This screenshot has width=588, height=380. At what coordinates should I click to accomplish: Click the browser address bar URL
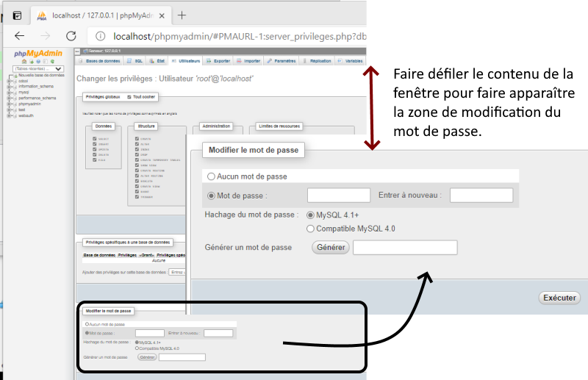click(x=240, y=37)
